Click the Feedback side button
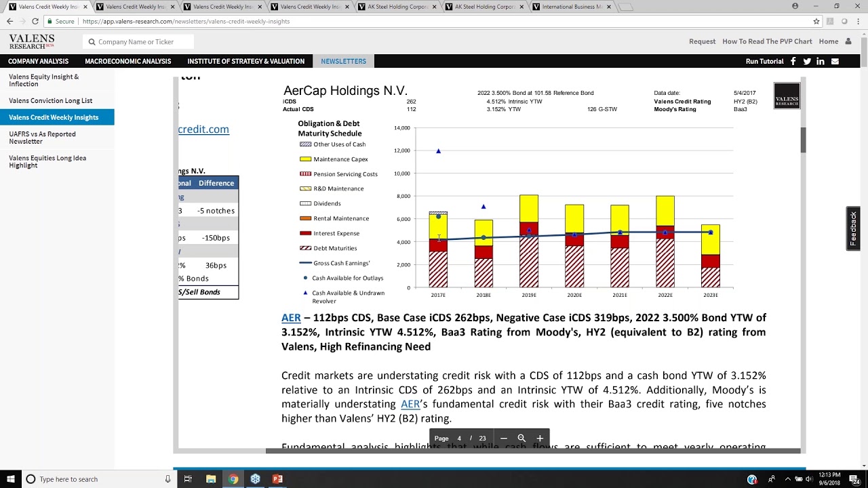The width and height of the screenshot is (868, 488). [853, 228]
